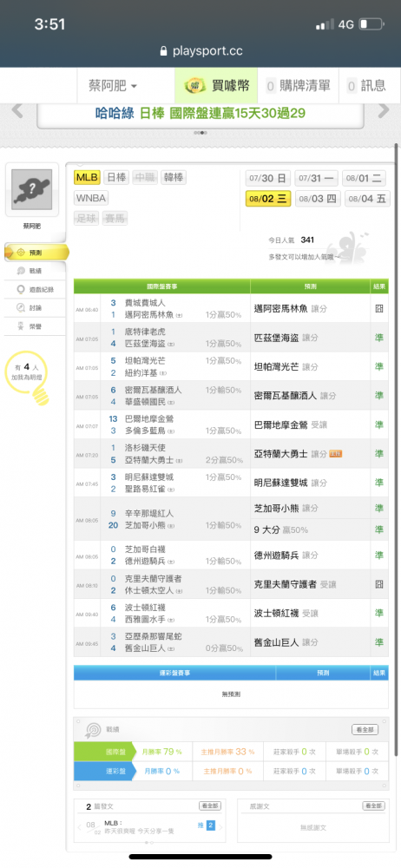Select the 賽馬 league tab
401x868 pixels.
click(115, 219)
